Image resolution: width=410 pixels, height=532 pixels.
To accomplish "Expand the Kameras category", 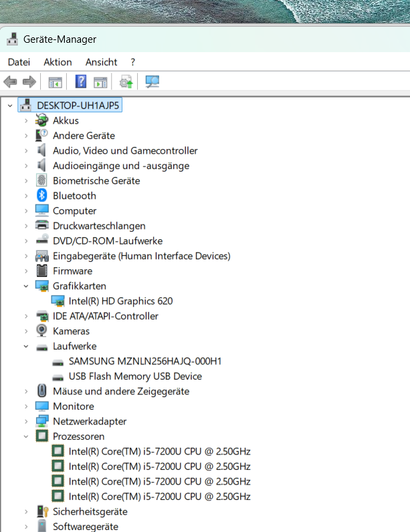I will (26, 331).
